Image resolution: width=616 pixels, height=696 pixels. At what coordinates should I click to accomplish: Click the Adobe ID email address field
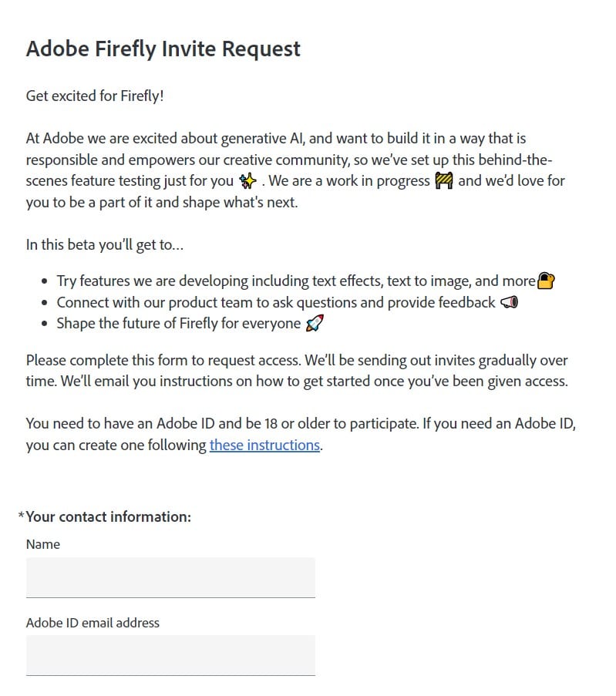click(x=170, y=655)
